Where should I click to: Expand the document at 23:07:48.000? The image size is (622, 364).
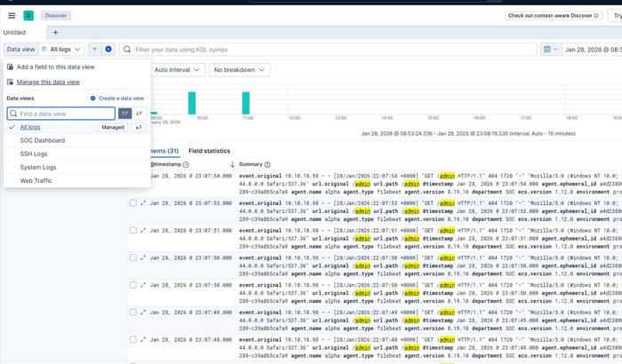click(x=143, y=340)
